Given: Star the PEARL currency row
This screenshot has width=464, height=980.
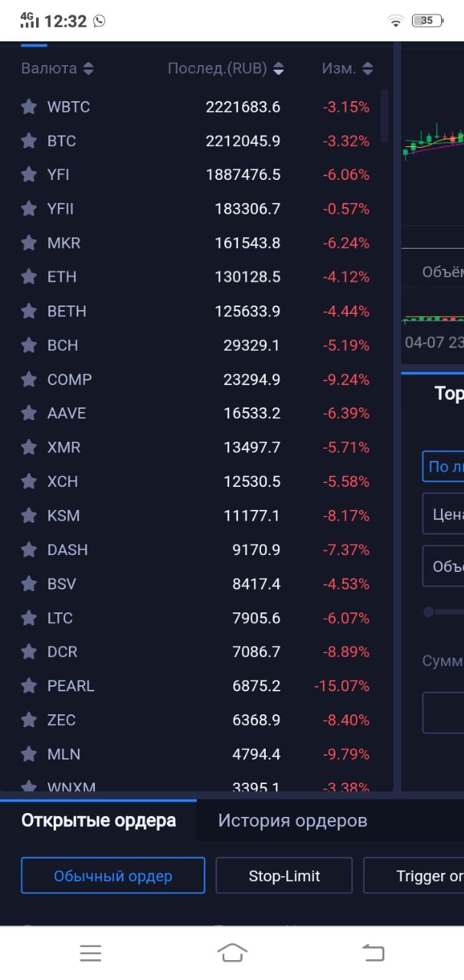Looking at the screenshot, I should coord(29,686).
